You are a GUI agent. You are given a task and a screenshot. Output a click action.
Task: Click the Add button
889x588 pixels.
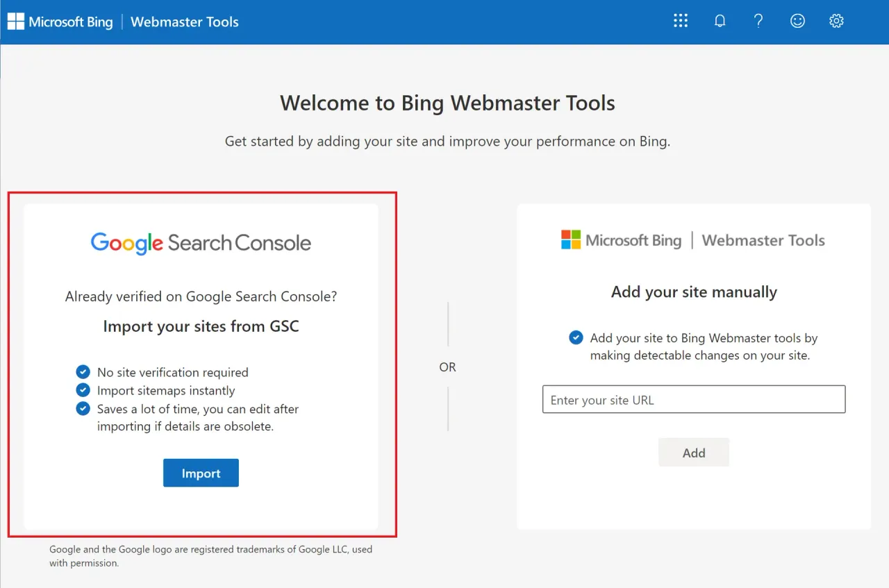point(694,452)
